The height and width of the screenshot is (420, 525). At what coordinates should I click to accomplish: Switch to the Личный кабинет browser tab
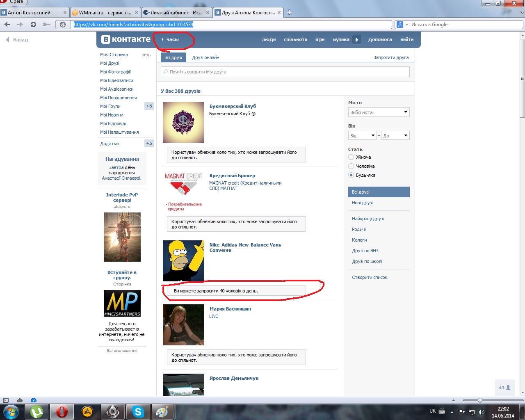[x=176, y=12]
